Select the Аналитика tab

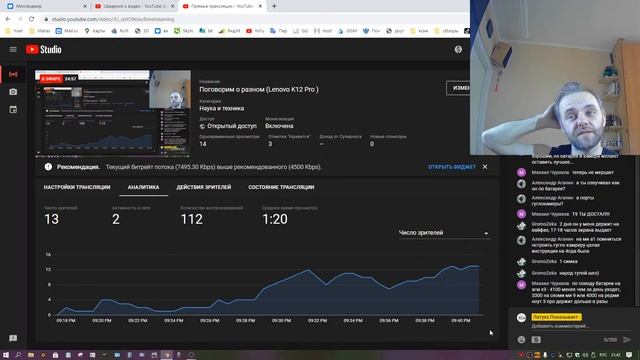point(143,187)
